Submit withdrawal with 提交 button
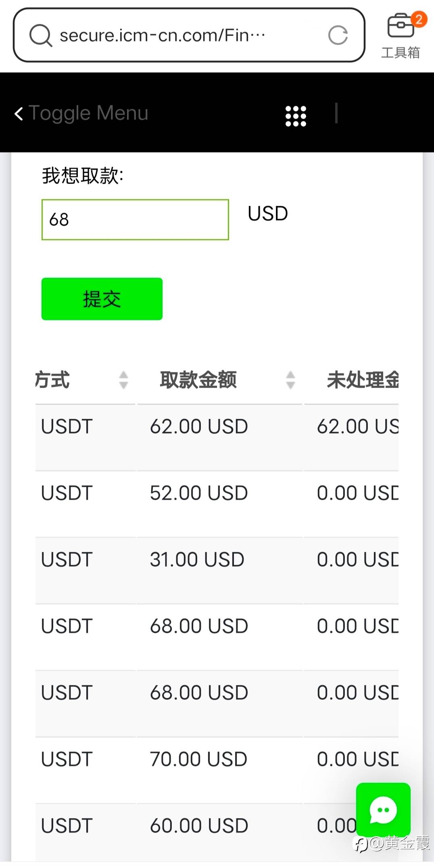The width and height of the screenshot is (434, 868). pyautogui.click(x=102, y=299)
